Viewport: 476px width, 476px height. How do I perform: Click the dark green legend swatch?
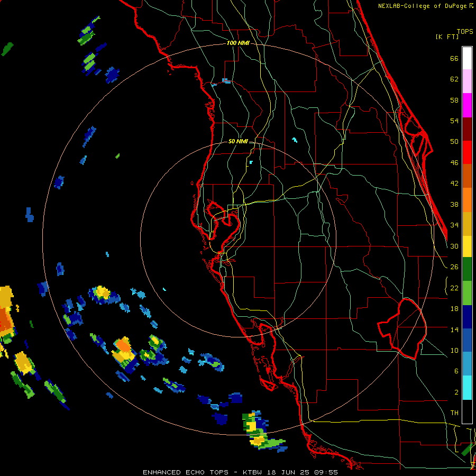pyautogui.click(x=467, y=269)
